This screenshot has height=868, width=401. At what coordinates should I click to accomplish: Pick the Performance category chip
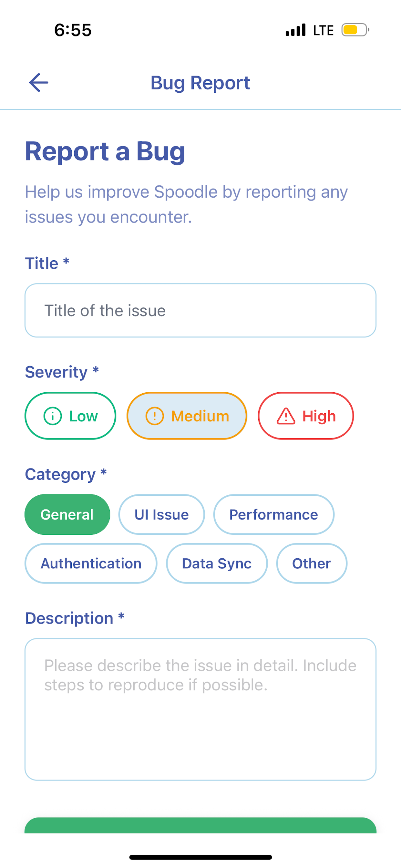click(273, 514)
